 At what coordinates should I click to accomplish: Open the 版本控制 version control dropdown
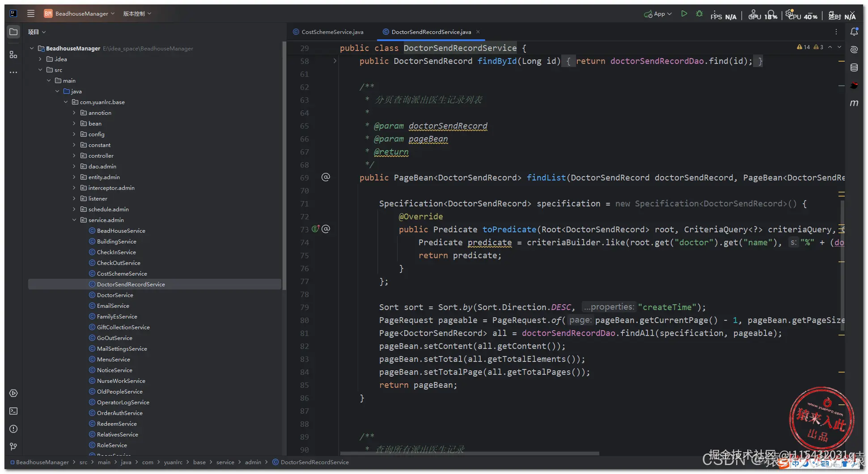(137, 13)
